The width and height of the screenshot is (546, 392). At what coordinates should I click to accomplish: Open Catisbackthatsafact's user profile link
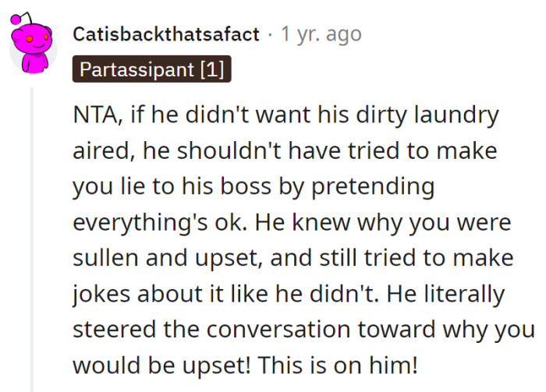[x=165, y=34]
